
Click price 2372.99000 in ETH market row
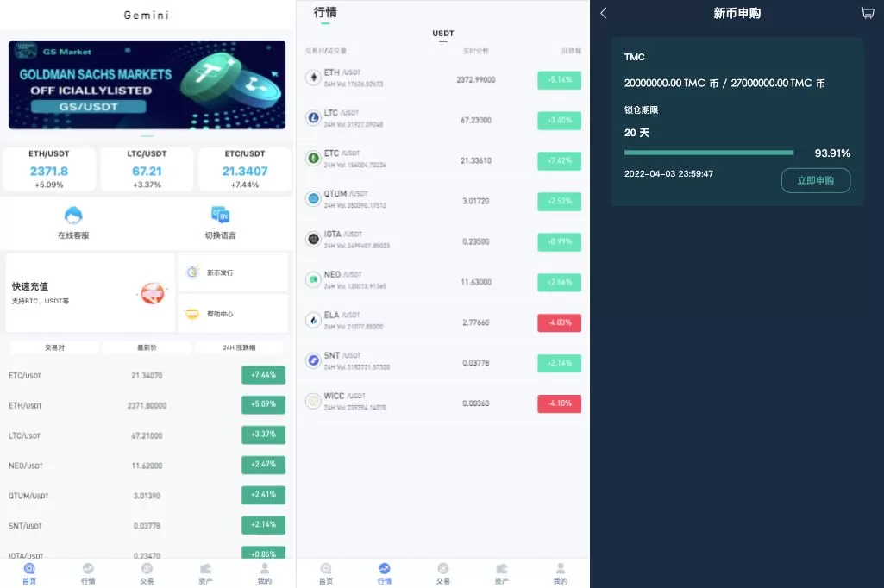click(x=476, y=80)
